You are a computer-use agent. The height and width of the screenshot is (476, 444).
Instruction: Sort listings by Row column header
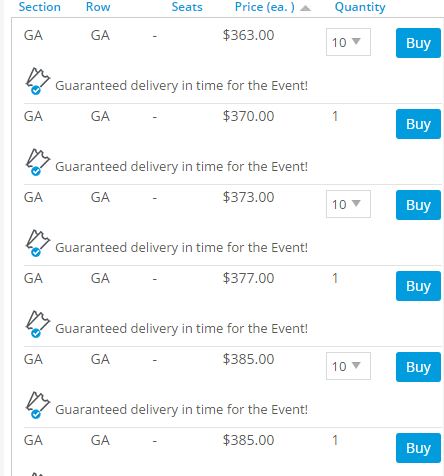click(98, 7)
